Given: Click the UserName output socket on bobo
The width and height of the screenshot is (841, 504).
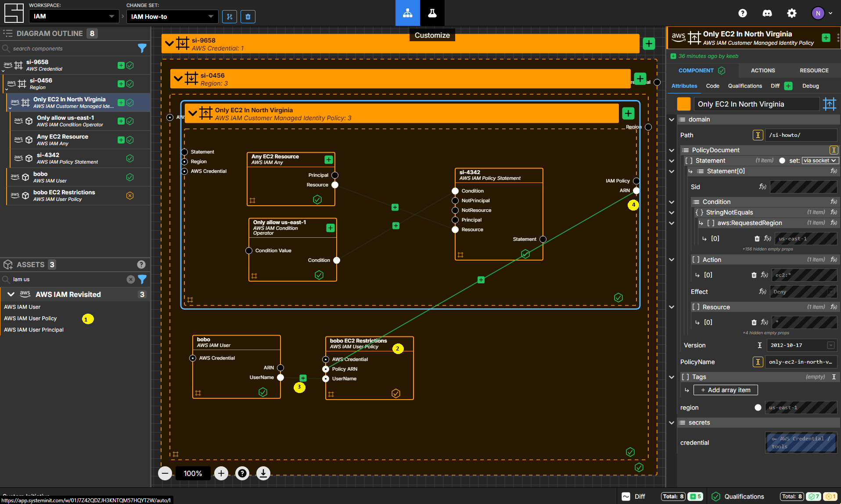Looking at the screenshot, I should 280,377.
